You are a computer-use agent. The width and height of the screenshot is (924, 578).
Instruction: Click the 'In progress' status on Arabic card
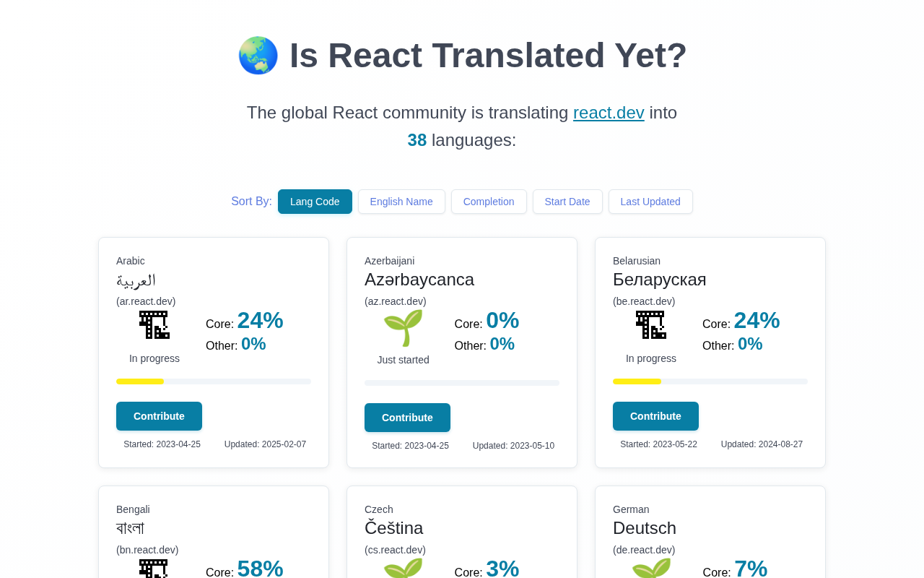(x=154, y=358)
